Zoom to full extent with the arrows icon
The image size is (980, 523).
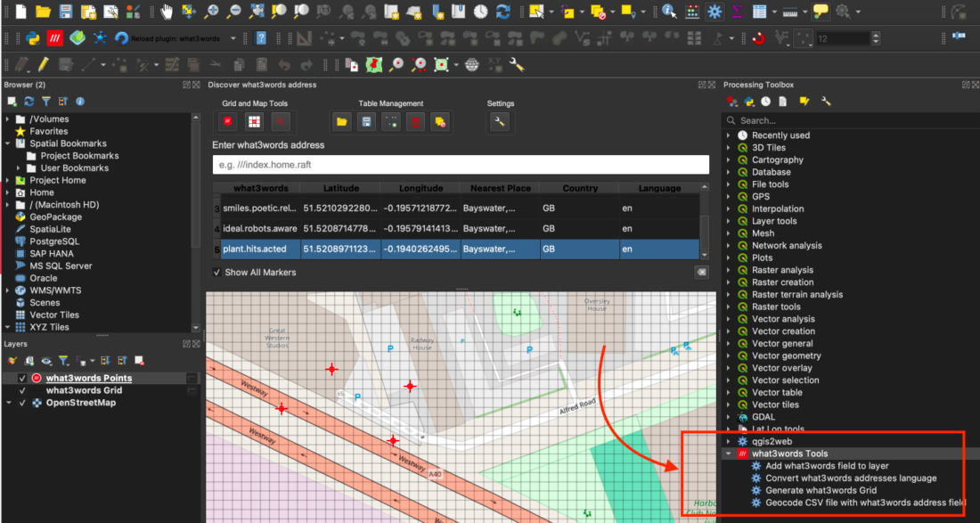[x=257, y=11]
